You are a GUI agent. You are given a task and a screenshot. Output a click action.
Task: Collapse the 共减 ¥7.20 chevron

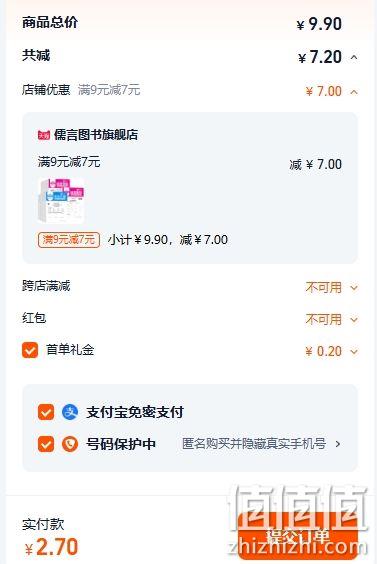point(354,58)
